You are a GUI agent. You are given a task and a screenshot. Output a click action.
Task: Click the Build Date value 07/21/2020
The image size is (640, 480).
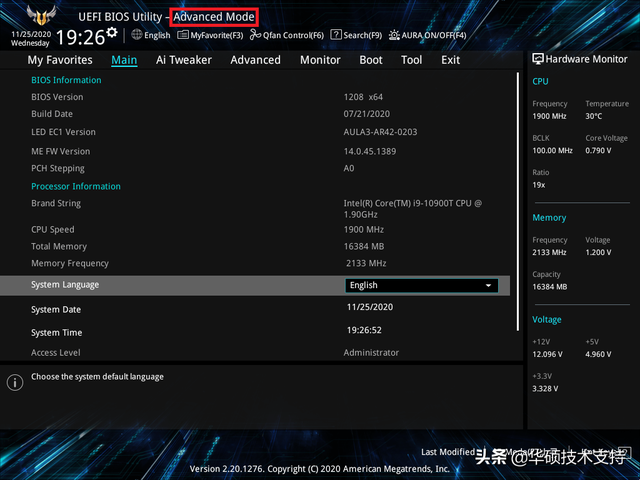367,114
